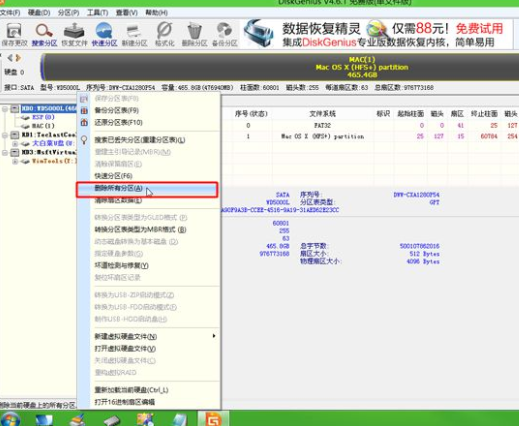Choose 打开16进制扇区编辑 from the context menu
The width and height of the screenshot is (519, 426).
(x=125, y=402)
